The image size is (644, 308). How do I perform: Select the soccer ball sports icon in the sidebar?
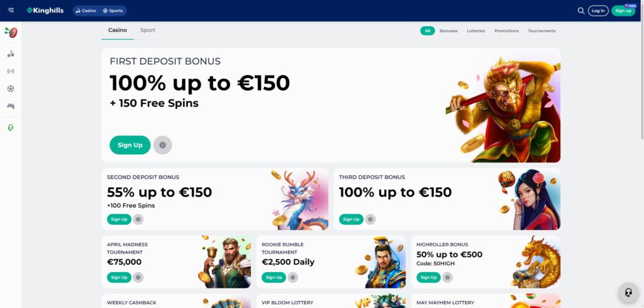(x=11, y=88)
